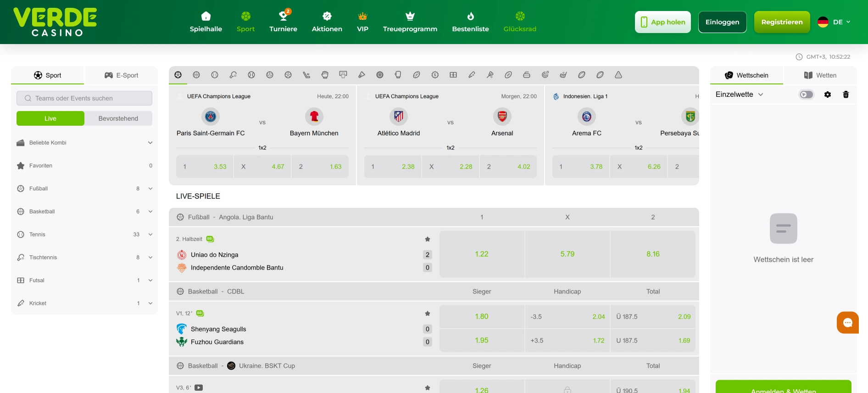Select draw odds 2.28 Atlético vs Arsenal

(x=451, y=166)
